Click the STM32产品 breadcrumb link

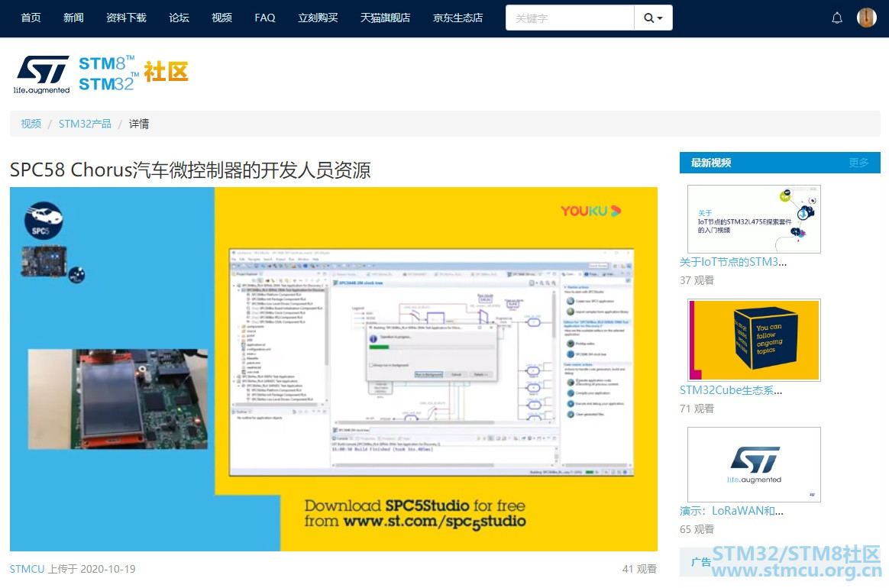click(x=85, y=124)
